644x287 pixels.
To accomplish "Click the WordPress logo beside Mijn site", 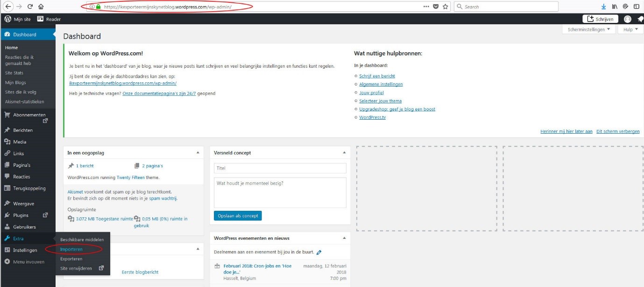I will click(x=7, y=19).
